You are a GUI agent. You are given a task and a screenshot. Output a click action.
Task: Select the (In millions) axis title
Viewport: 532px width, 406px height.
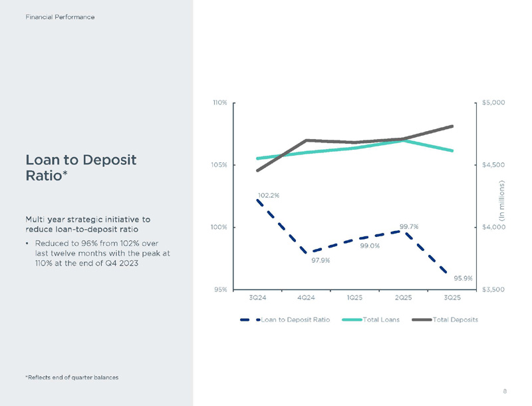pos(502,200)
